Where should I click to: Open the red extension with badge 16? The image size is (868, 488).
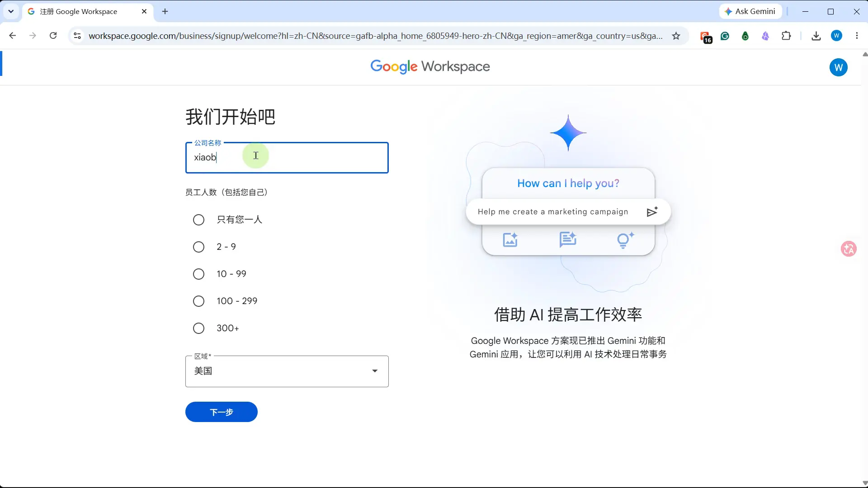[x=706, y=37]
